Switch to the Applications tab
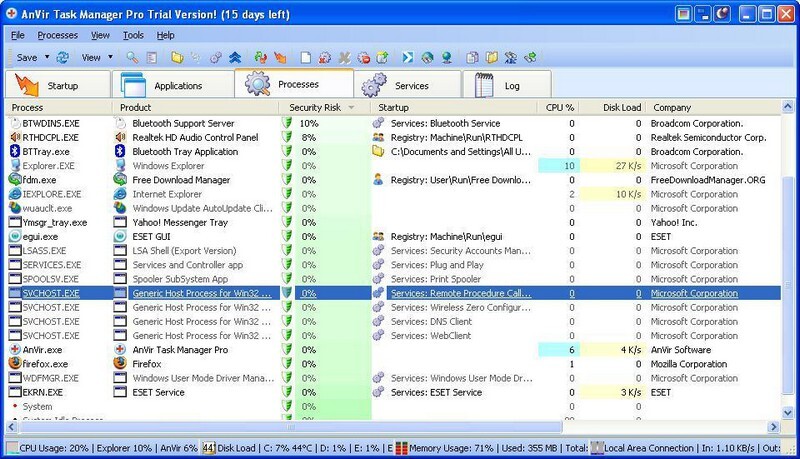 (173, 85)
